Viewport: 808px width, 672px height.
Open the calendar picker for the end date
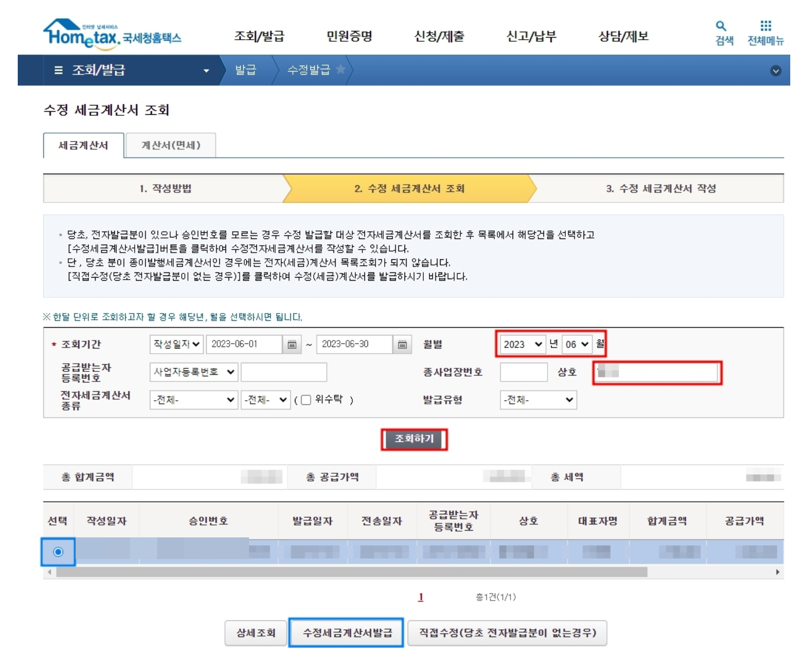(x=402, y=344)
